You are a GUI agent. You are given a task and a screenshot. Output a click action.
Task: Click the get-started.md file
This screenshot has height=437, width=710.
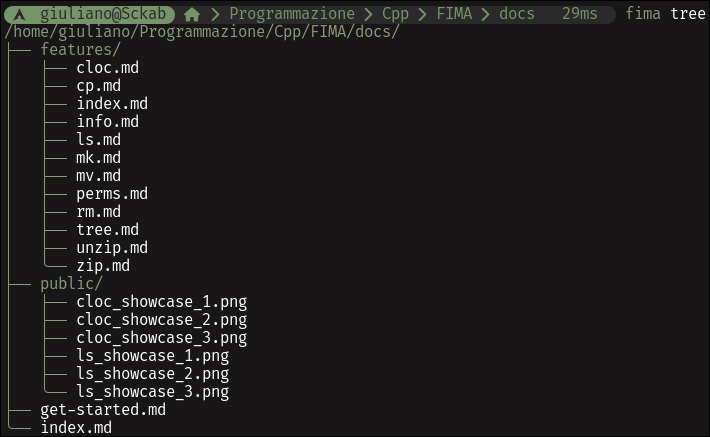tap(103, 410)
